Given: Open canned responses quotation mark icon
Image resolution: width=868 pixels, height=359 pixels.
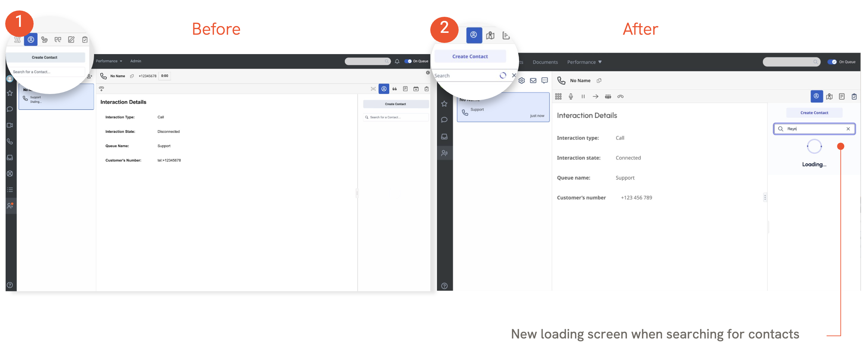Looking at the screenshot, I should pyautogui.click(x=394, y=89).
